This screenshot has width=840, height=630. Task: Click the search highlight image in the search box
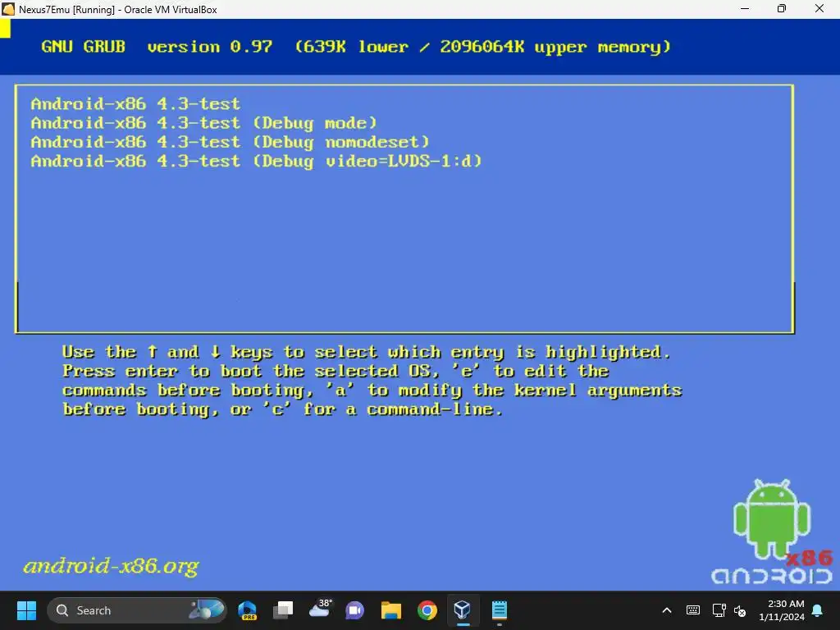click(206, 609)
